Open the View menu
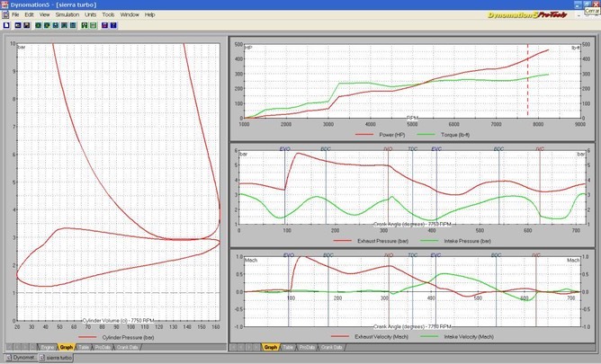 (44, 14)
